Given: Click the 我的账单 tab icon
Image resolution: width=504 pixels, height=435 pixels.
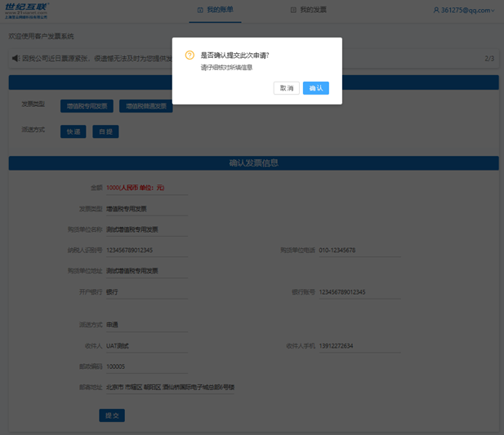Looking at the screenshot, I should click(x=201, y=11).
